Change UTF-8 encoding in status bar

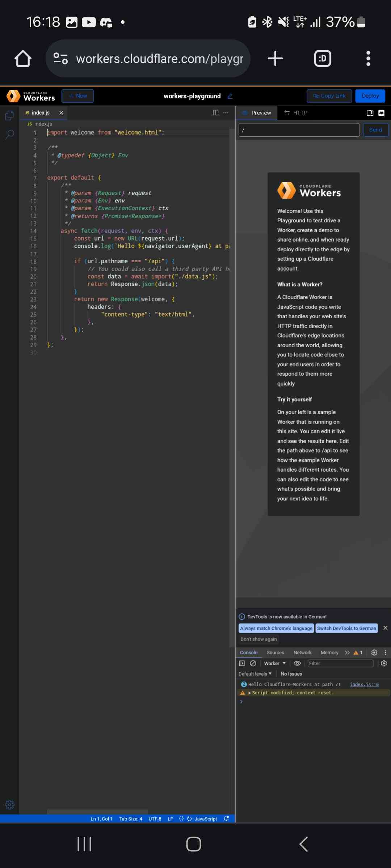pyautogui.click(x=155, y=819)
